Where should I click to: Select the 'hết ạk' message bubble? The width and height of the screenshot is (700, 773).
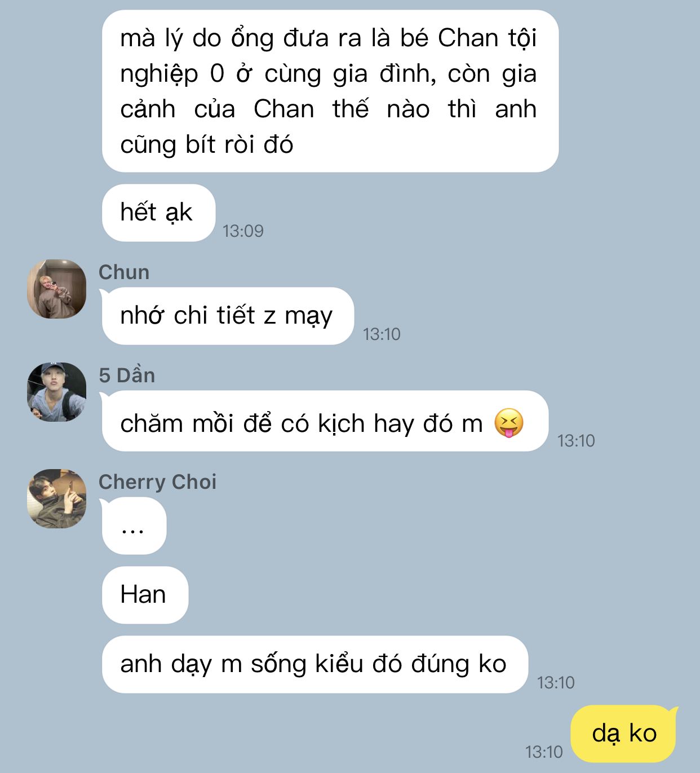(158, 213)
